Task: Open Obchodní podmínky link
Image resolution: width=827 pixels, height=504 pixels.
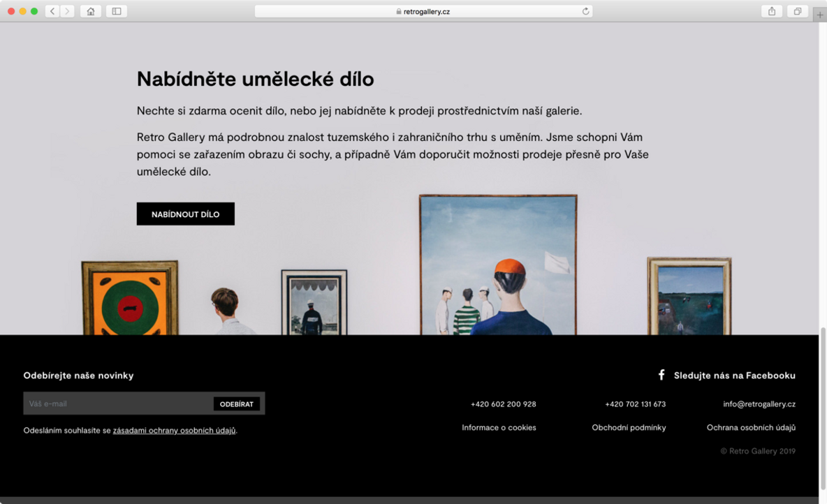Action: pos(629,427)
